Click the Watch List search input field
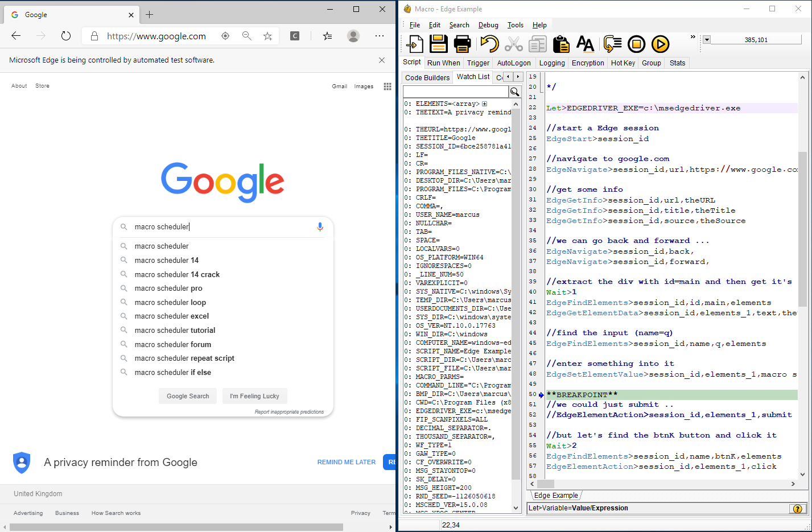 tap(455, 92)
